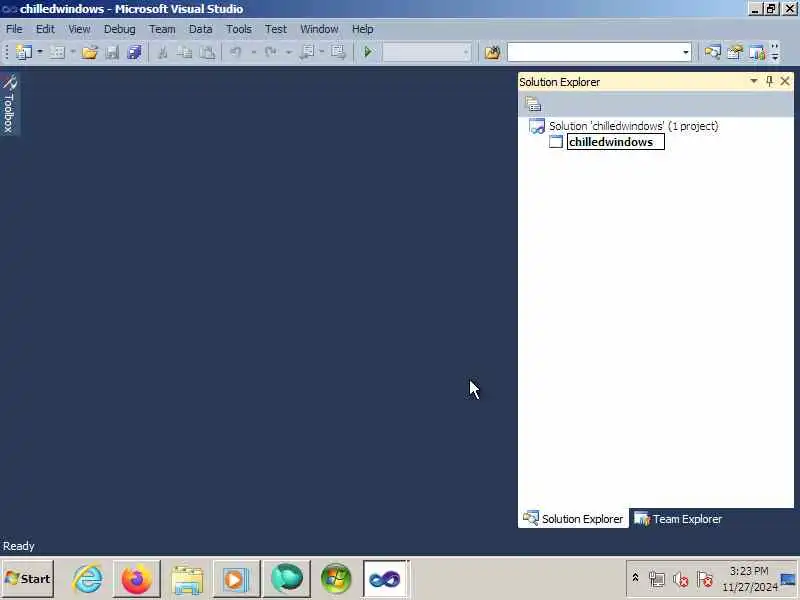
Task: Expand the collapsed Toolbox side tab
Action: click(x=9, y=104)
